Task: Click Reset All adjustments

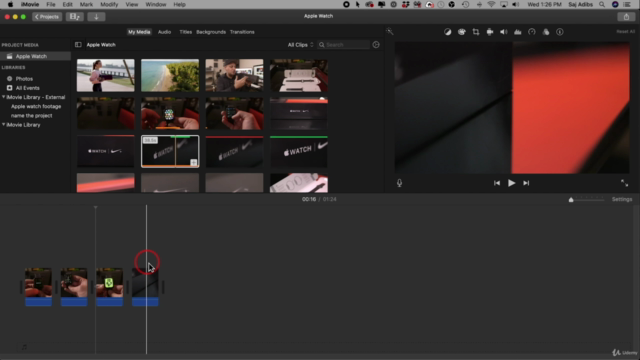Action: pyautogui.click(x=625, y=32)
